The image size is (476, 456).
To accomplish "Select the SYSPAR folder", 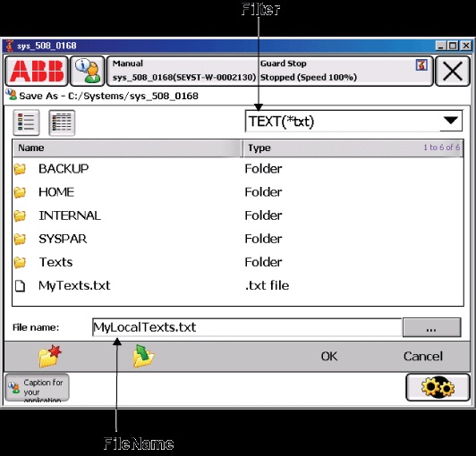I will 238,239.
